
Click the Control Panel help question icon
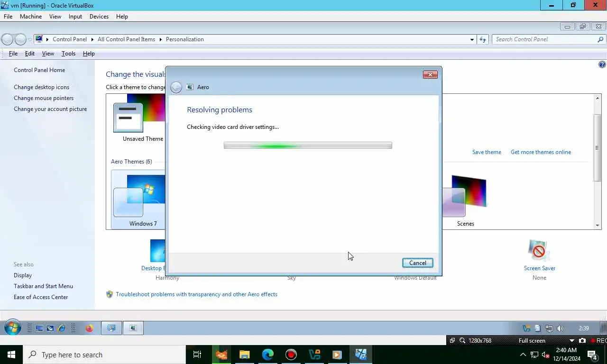602,64
